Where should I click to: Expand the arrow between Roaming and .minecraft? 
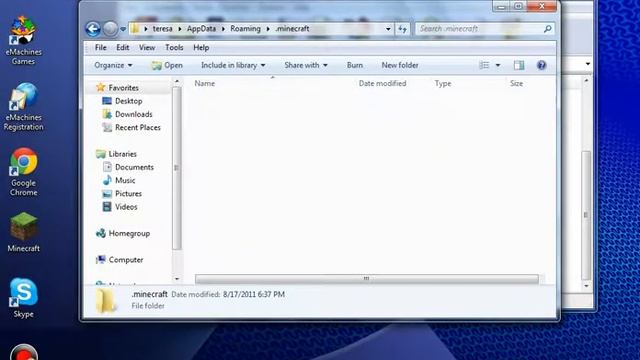[x=268, y=29]
